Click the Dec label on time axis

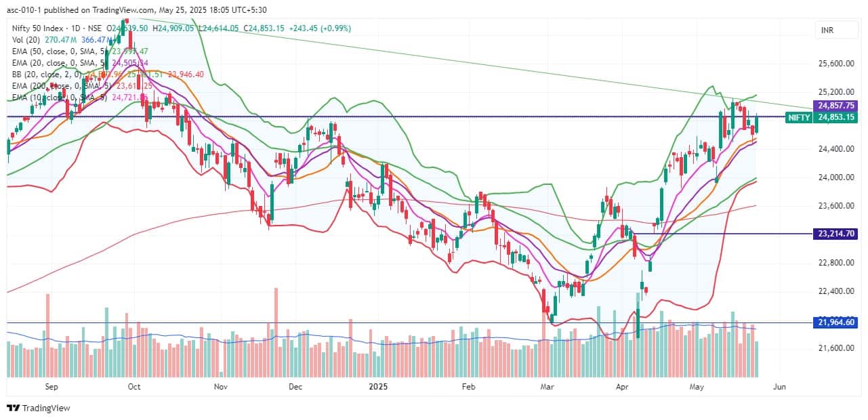[295, 387]
